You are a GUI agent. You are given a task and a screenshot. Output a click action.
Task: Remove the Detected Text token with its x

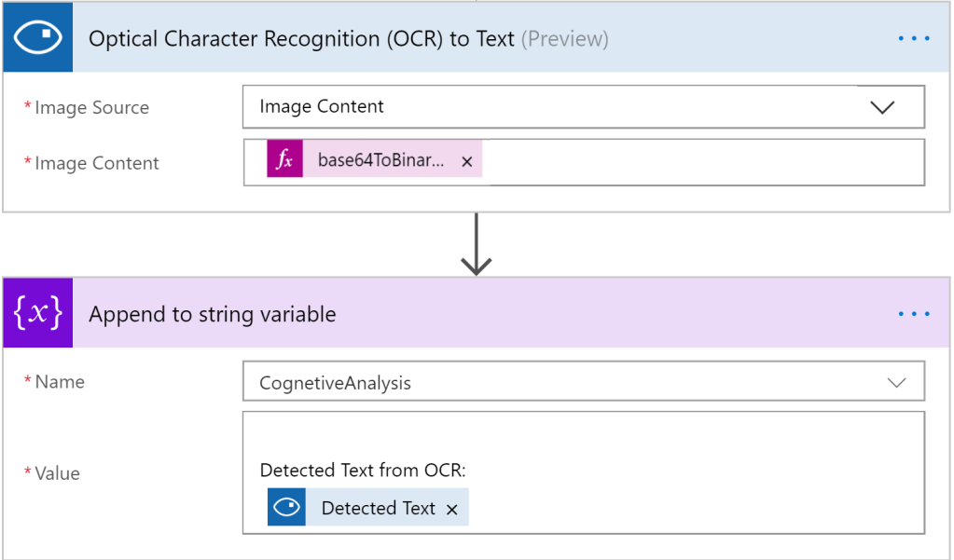[x=452, y=507]
